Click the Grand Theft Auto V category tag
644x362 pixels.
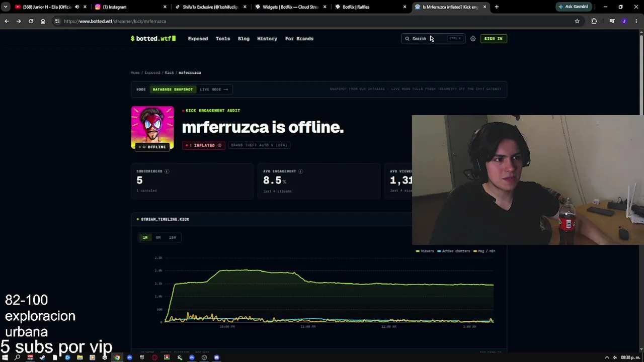point(259,145)
